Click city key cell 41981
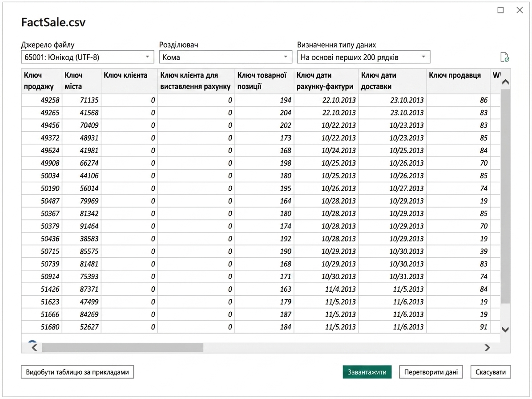 81,151
